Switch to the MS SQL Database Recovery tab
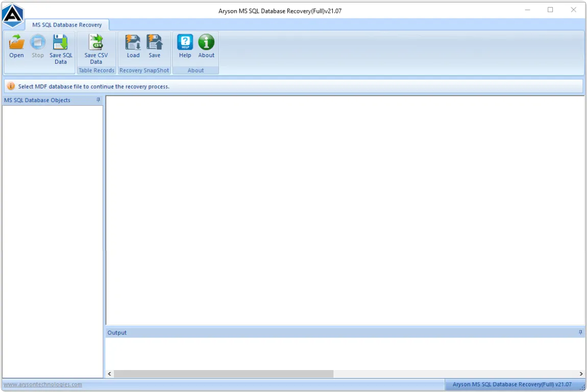The height and width of the screenshot is (392, 587). [68, 24]
